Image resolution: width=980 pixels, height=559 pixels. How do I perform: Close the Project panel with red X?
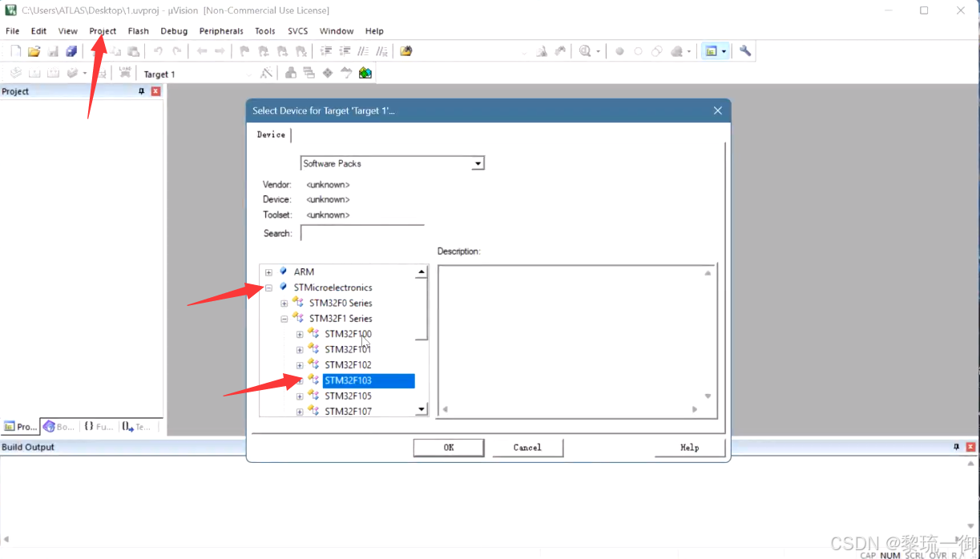point(155,91)
